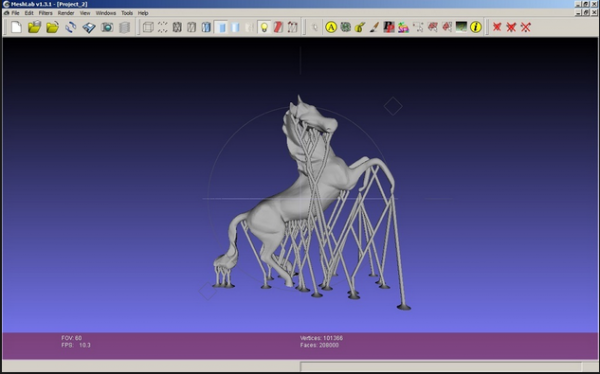This screenshot has height=374, width=600.
Task: Open the Align tool yellow A icon
Action: (x=331, y=27)
